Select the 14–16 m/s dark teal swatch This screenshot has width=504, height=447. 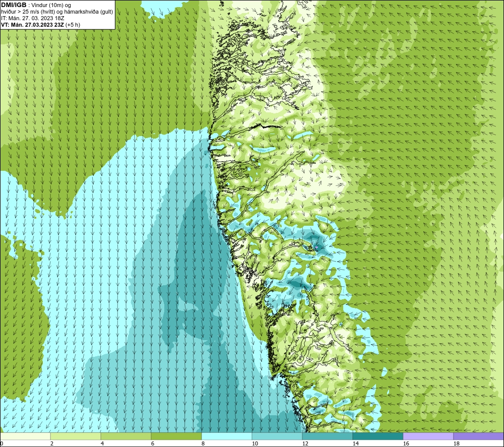(378, 436)
